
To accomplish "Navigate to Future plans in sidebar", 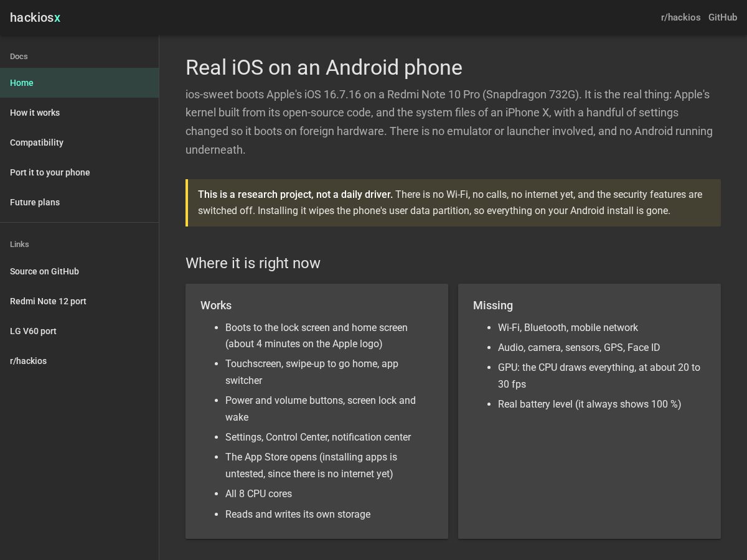I will coord(80,202).
